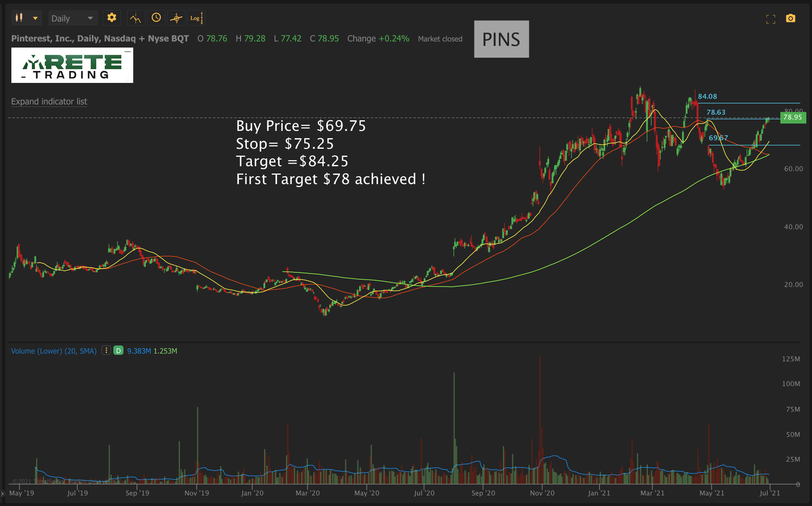Click the 78.95 current price tag
Image resolution: width=812 pixels, height=506 pixels.
pyautogui.click(x=793, y=117)
